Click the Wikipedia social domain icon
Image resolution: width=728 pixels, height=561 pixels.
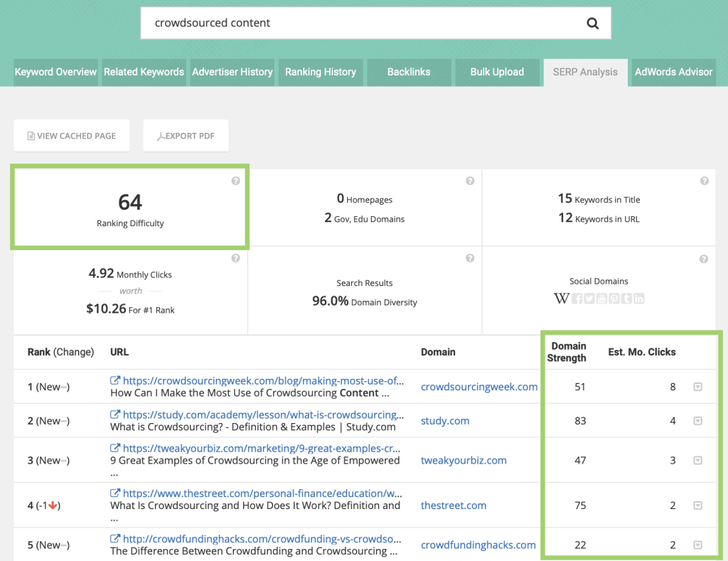click(562, 299)
